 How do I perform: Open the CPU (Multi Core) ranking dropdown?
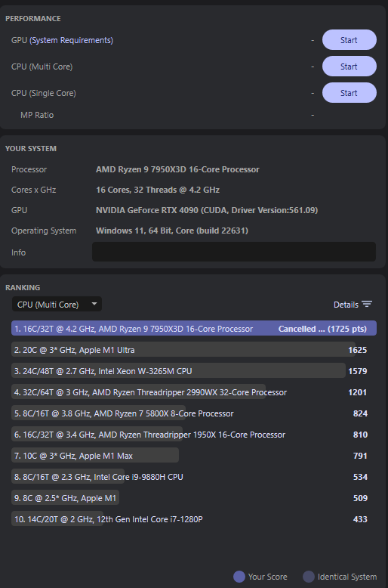point(57,304)
